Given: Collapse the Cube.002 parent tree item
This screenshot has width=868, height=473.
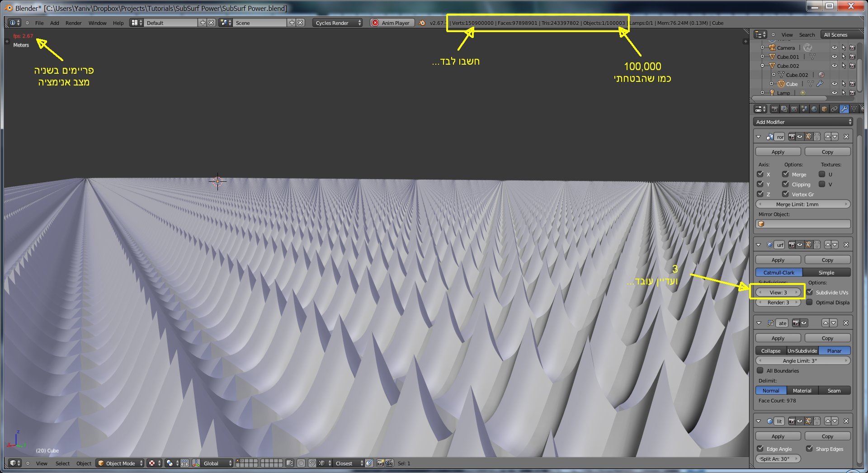Looking at the screenshot, I should 763,66.
